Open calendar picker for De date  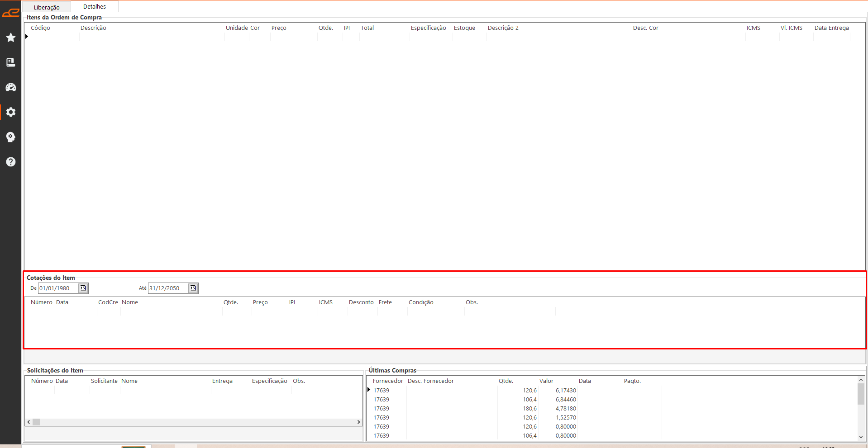click(83, 288)
